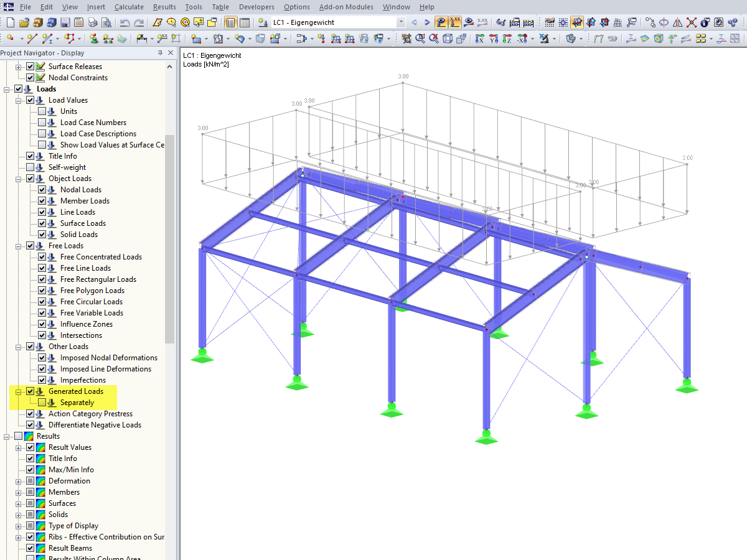Open Print Preview from the toolbar
The image size is (747, 560).
106,22
